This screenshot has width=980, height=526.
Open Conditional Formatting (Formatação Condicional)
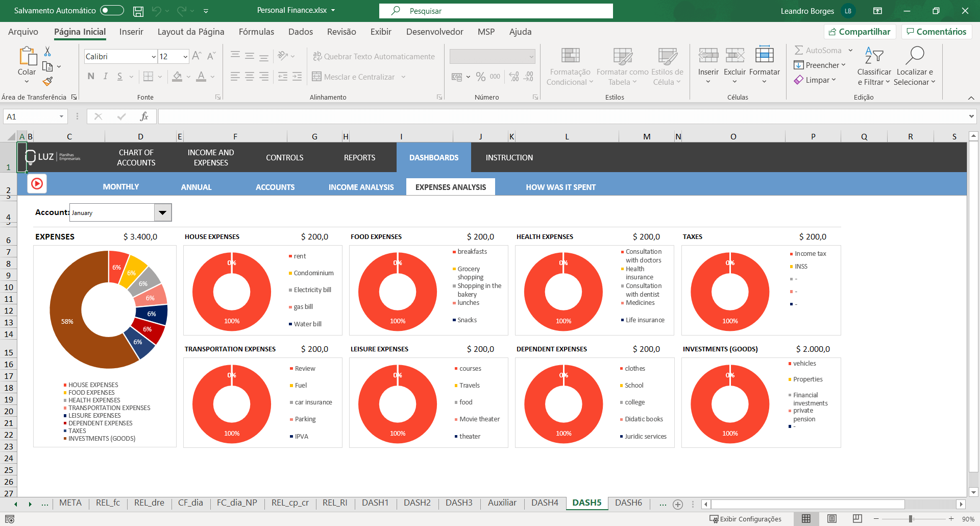[x=570, y=67]
